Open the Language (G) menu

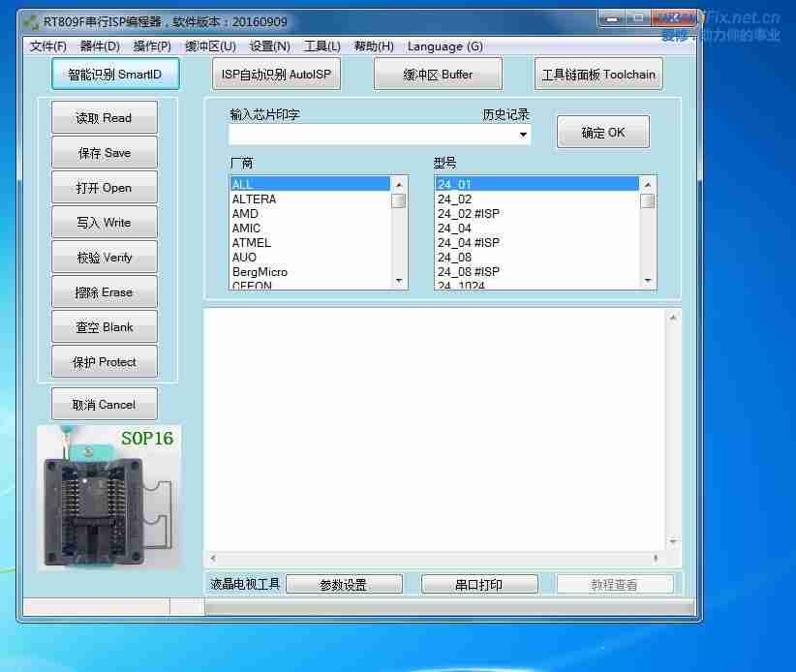point(444,46)
